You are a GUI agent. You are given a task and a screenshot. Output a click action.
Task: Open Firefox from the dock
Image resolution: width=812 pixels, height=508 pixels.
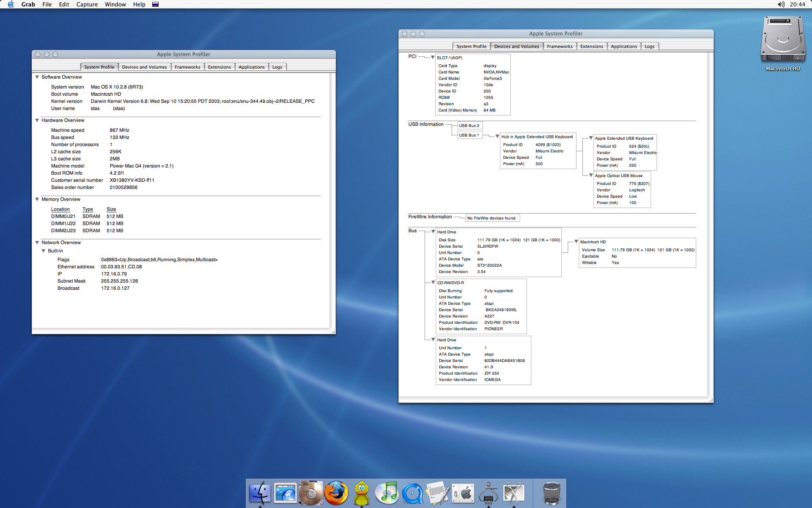coord(336,493)
